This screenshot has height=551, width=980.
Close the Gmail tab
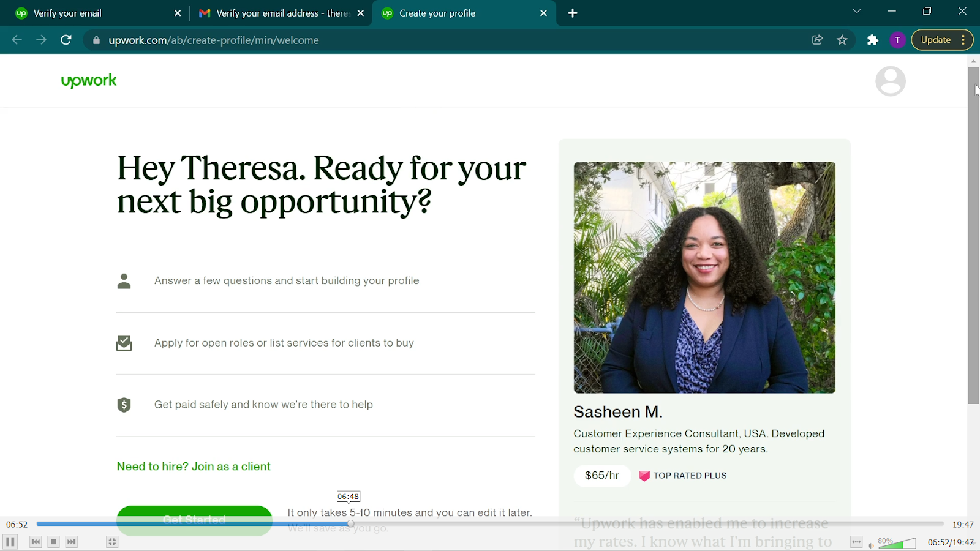pos(361,13)
